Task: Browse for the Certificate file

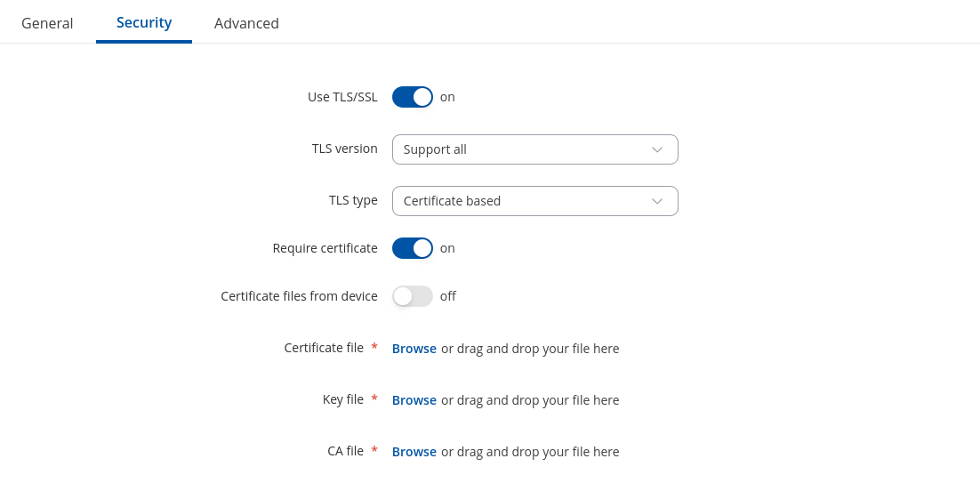Action: pos(414,349)
